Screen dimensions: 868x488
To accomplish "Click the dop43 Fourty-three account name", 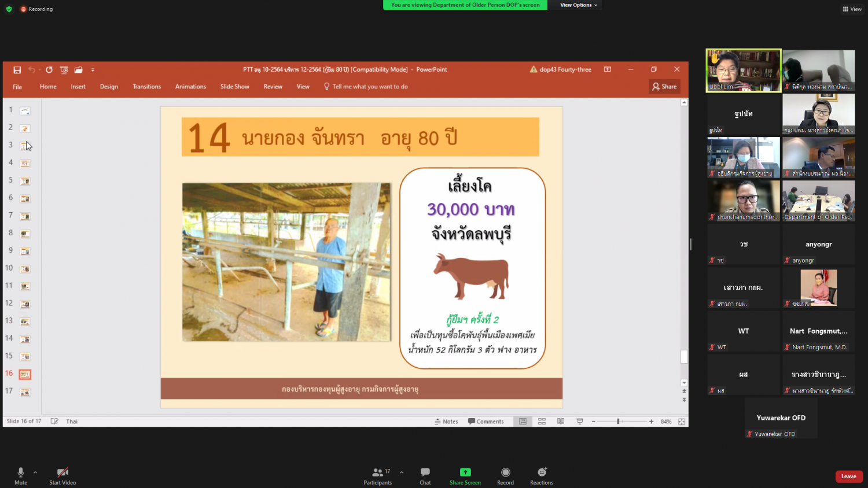I will click(x=565, y=69).
